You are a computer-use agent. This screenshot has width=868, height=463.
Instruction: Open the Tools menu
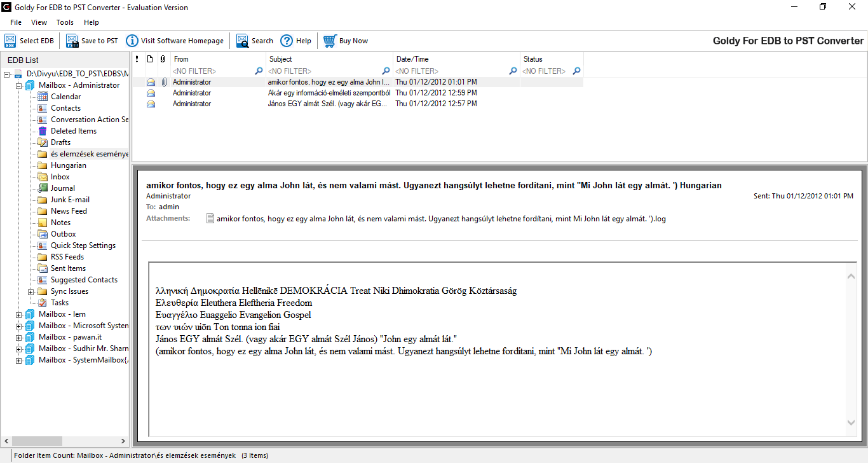(65, 22)
